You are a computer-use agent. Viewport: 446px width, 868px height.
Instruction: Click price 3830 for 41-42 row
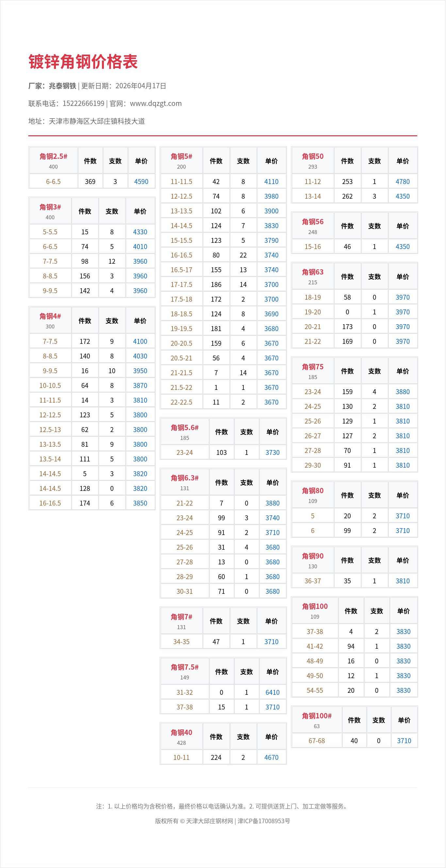[x=403, y=646]
